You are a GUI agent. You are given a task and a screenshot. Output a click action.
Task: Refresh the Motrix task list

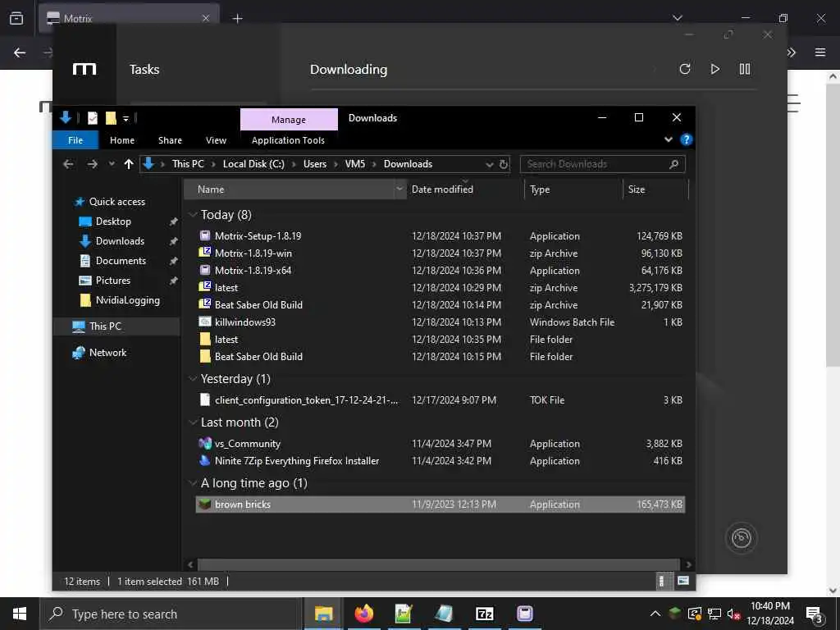pyautogui.click(x=685, y=69)
